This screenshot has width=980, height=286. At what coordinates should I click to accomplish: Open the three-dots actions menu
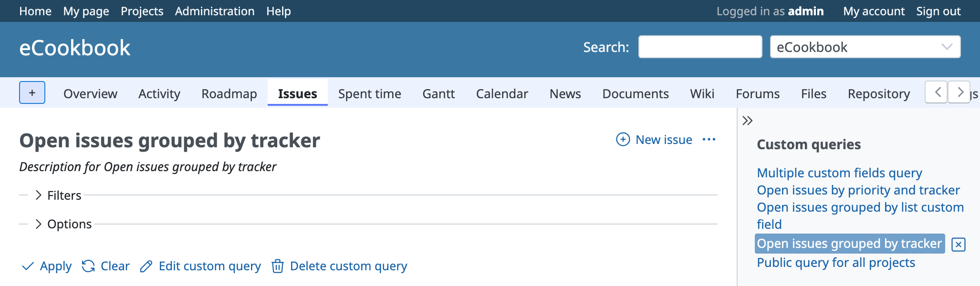pyautogui.click(x=709, y=140)
